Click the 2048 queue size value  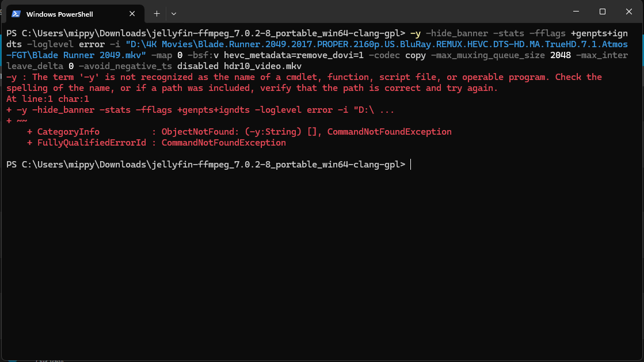(x=561, y=55)
